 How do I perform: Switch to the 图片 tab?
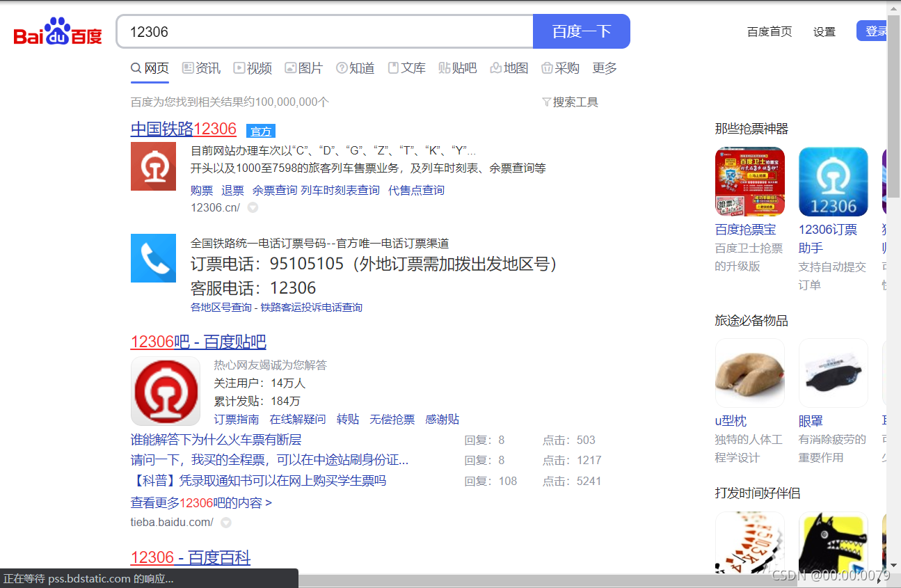click(304, 68)
